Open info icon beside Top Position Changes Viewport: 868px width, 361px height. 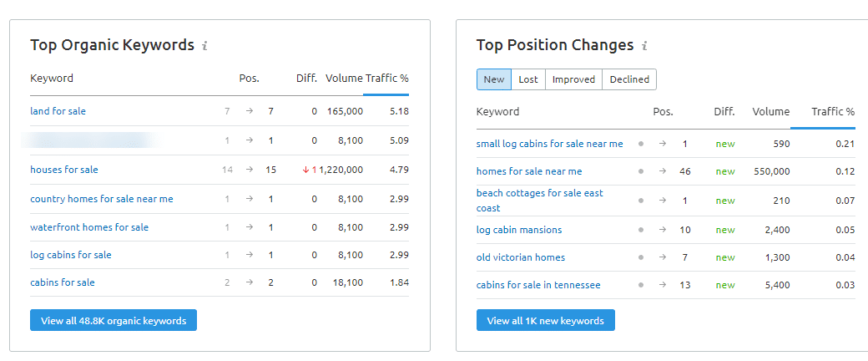click(x=644, y=45)
